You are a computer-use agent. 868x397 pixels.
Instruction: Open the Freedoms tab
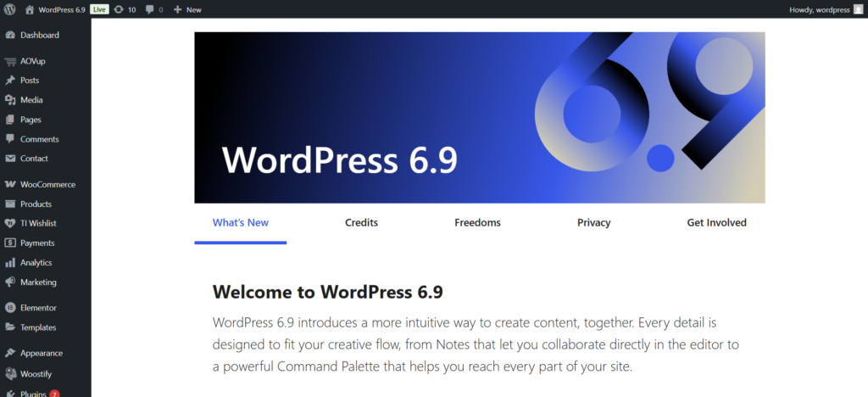[477, 223]
